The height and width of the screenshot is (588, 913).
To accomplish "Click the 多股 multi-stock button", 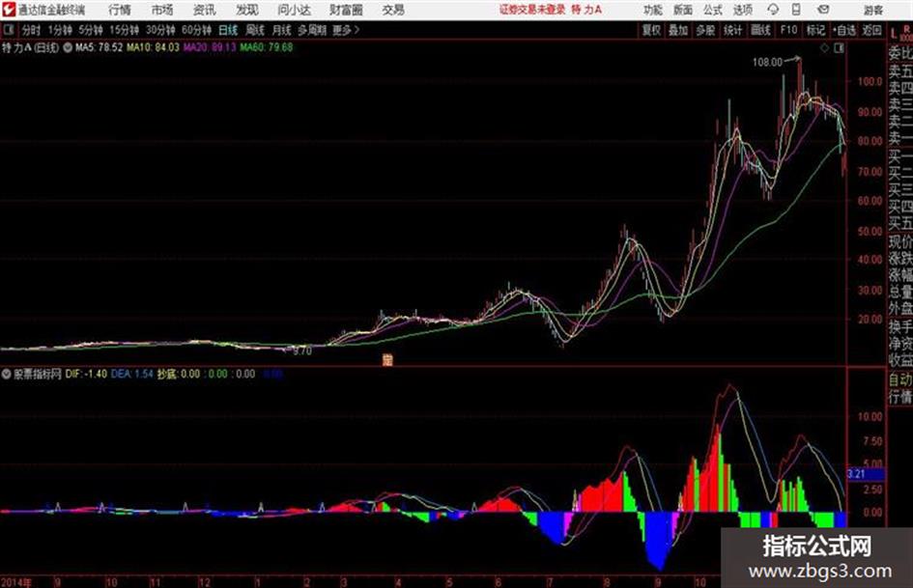I will (x=705, y=30).
